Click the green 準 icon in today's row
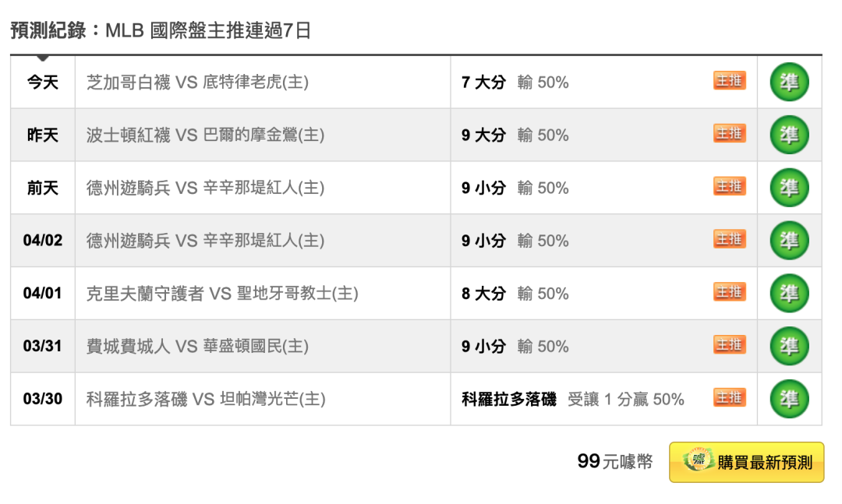Viewport: 842px width, 504px height. pyautogui.click(x=789, y=82)
